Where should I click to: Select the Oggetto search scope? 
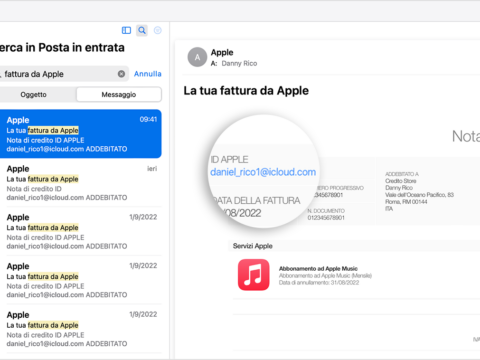33,95
